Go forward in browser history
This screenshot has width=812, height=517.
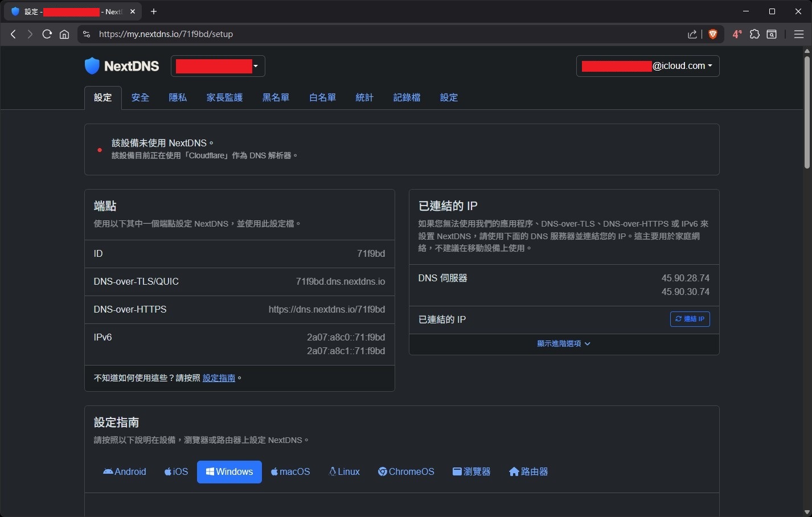[30, 34]
